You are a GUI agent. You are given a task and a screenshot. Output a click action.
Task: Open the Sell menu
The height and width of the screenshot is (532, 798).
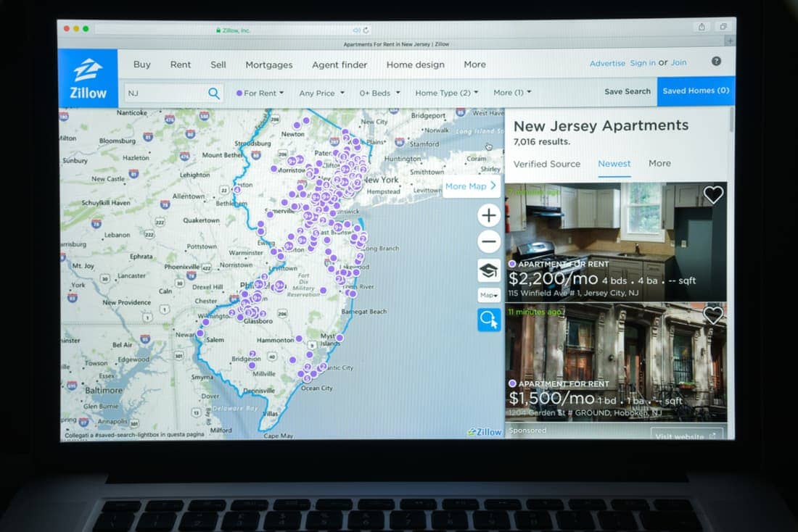[218, 65]
